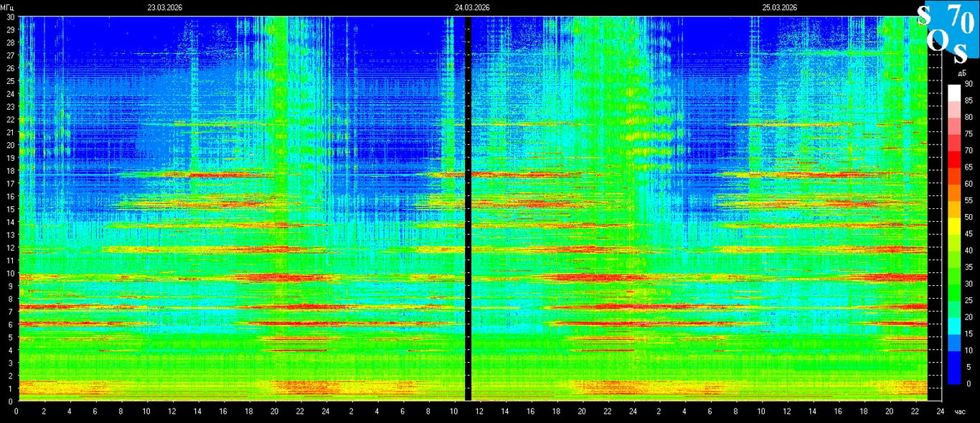
Task: Click the МГц frequency axis unit label
Action: click(7, 7)
